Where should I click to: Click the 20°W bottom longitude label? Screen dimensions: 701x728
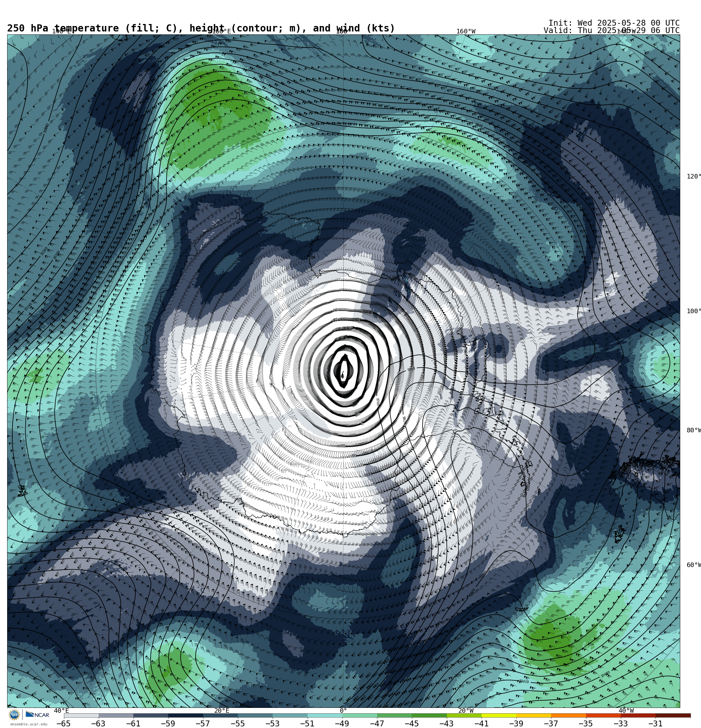click(466, 710)
